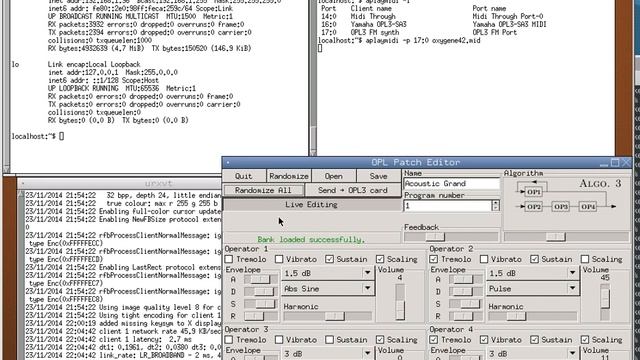Click the urxvt window title bar
The width and height of the screenshot is (640, 360).
(159, 184)
